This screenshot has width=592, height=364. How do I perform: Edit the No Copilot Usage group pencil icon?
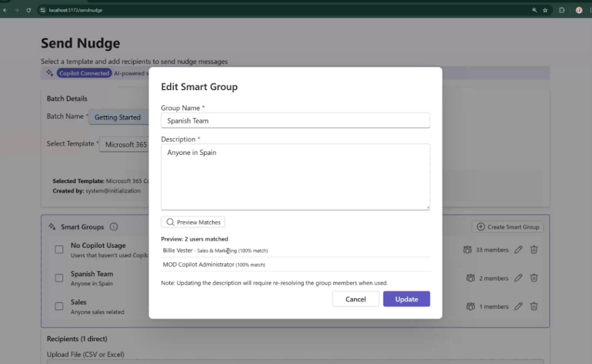(x=518, y=250)
